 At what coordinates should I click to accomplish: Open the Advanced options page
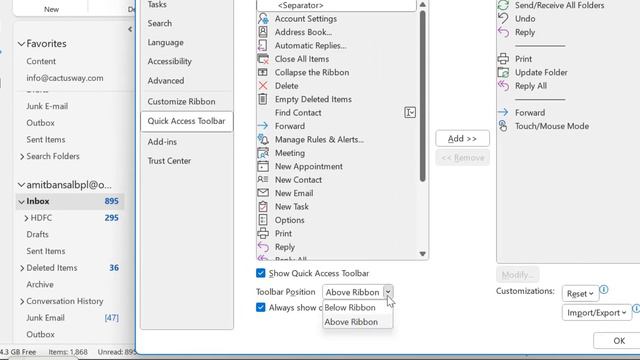click(x=187, y=80)
